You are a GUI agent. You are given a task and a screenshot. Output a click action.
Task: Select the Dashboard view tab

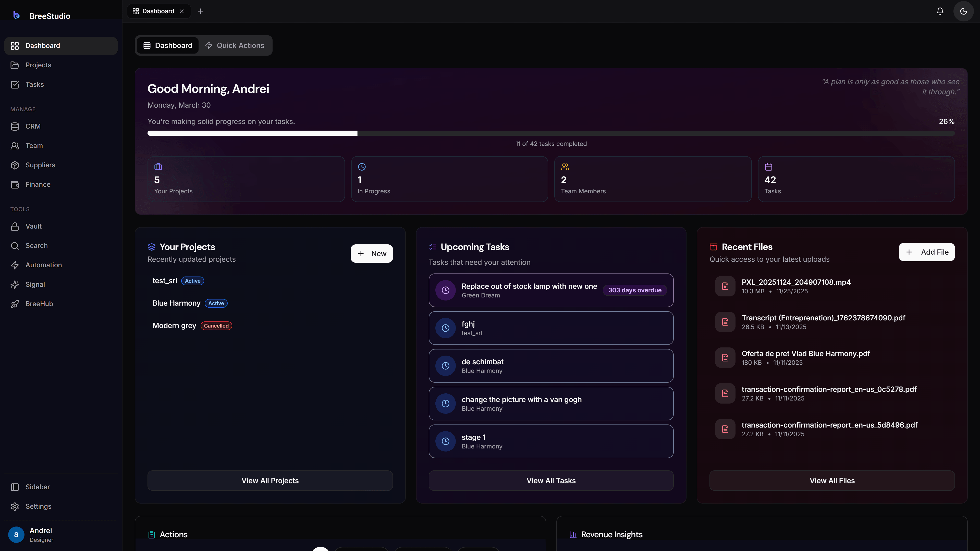[168, 46]
